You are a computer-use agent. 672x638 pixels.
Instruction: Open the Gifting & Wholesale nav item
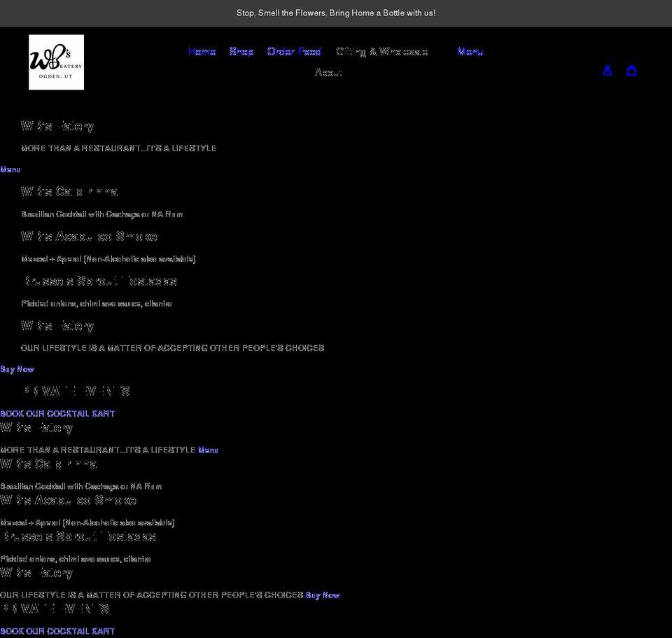pyautogui.click(x=382, y=51)
